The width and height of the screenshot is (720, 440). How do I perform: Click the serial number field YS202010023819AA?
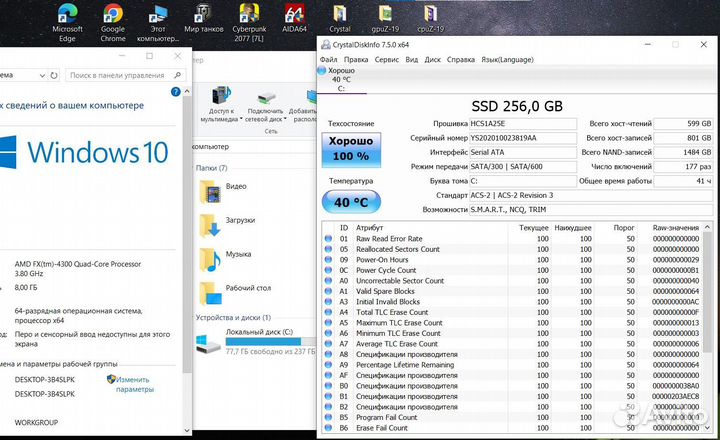pyautogui.click(x=523, y=138)
